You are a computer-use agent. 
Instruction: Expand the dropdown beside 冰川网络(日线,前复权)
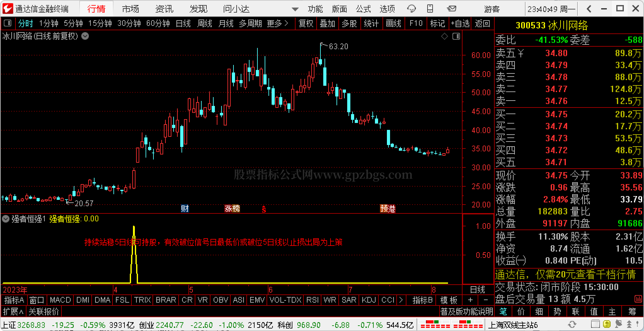click(85, 36)
